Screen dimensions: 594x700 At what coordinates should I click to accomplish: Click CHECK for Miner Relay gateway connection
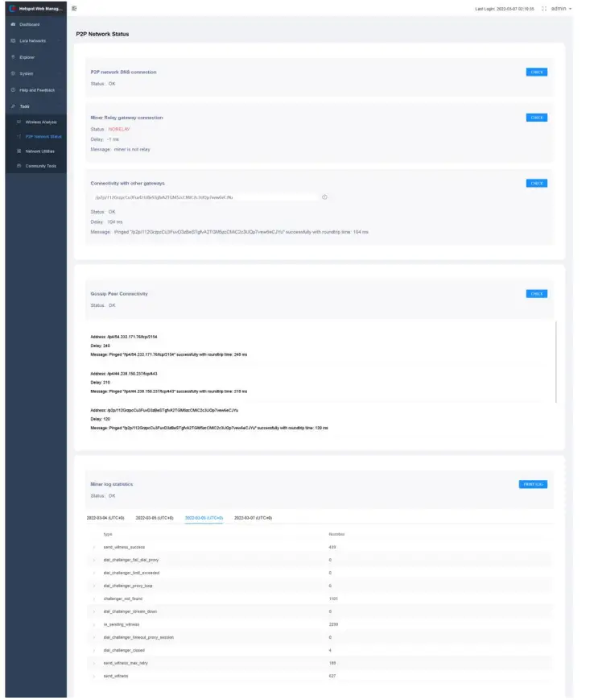coord(537,118)
